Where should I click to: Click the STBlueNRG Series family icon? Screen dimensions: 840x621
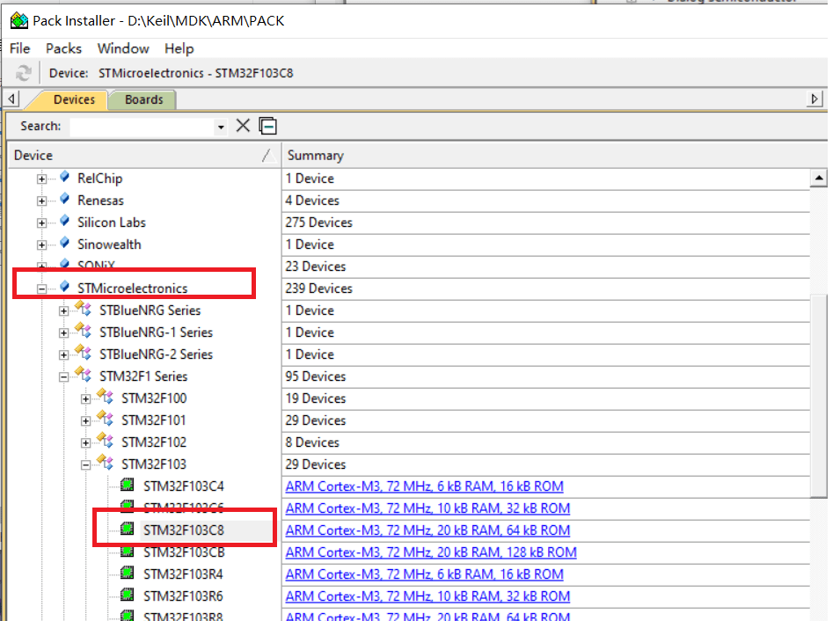[83, 309]
